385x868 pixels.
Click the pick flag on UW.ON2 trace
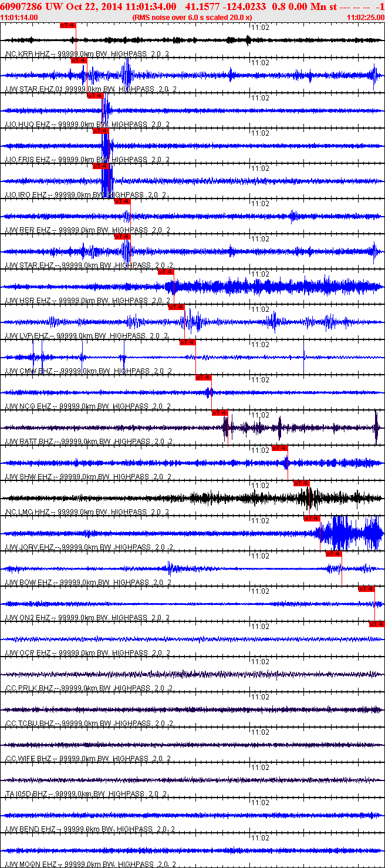tap(367, 589)
